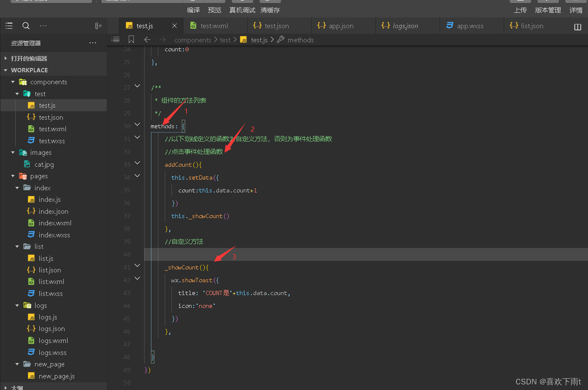Open list.wxss in file tree
The height and width of the screenshot is (390, 588).
[x=53, y=293]
